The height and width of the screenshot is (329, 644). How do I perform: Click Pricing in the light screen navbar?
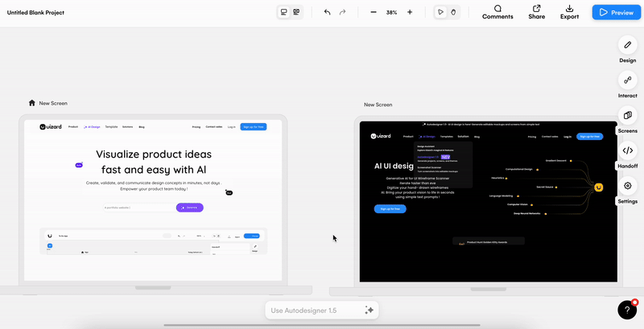coord(196,127)
